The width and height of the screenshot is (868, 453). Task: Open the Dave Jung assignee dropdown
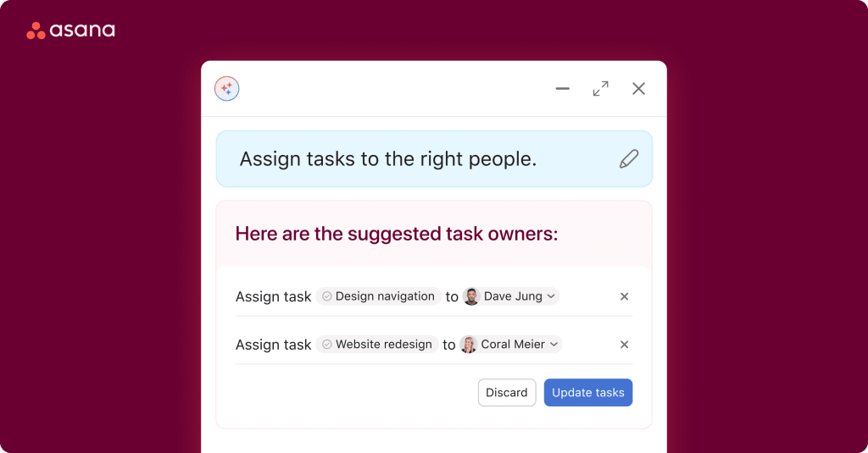pos(551,296)
